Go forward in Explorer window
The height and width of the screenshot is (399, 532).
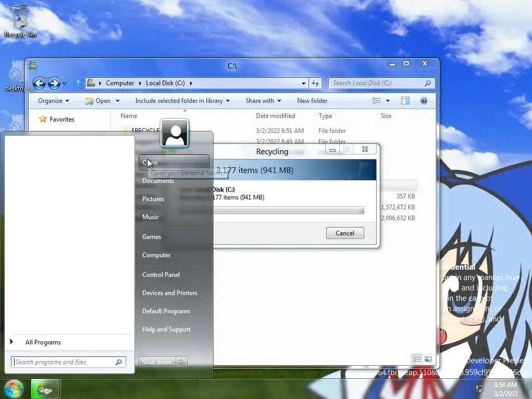[54, 83]
